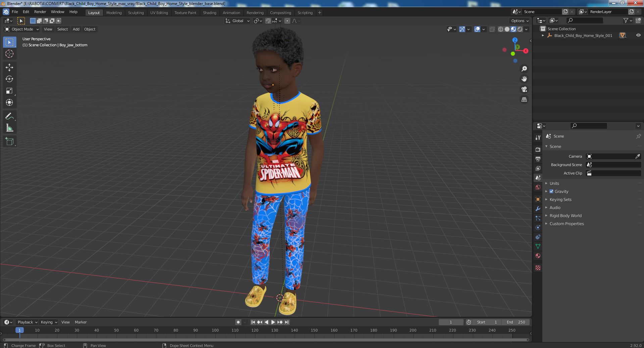
Task: Open the View Layer properties tab
Action: pyautogui.click(x=538, y=168)
